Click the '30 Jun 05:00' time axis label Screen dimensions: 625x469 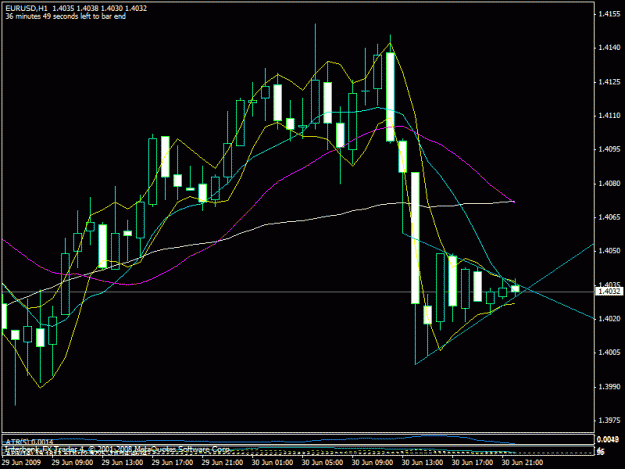pyautogui.click(x=322, y=463)
